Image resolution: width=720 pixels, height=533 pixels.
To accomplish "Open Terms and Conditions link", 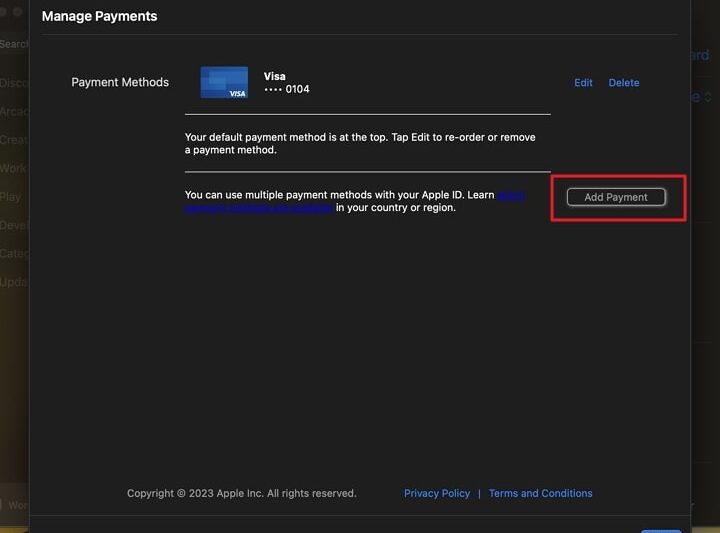I will click(x=540, y=493).
